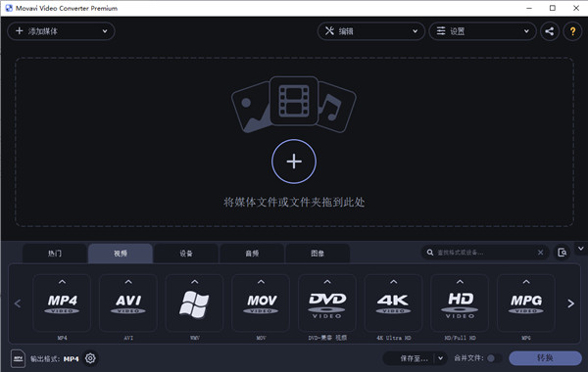The image size is (588, 372).
Task: Click the 转换 convert button
Action: (545, 358)
